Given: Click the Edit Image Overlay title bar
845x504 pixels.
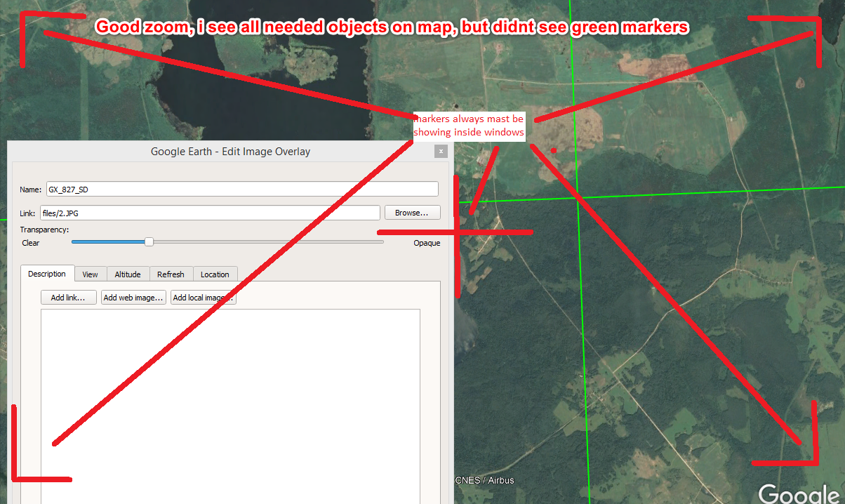Looking at the screenshot, I should 230,151.
